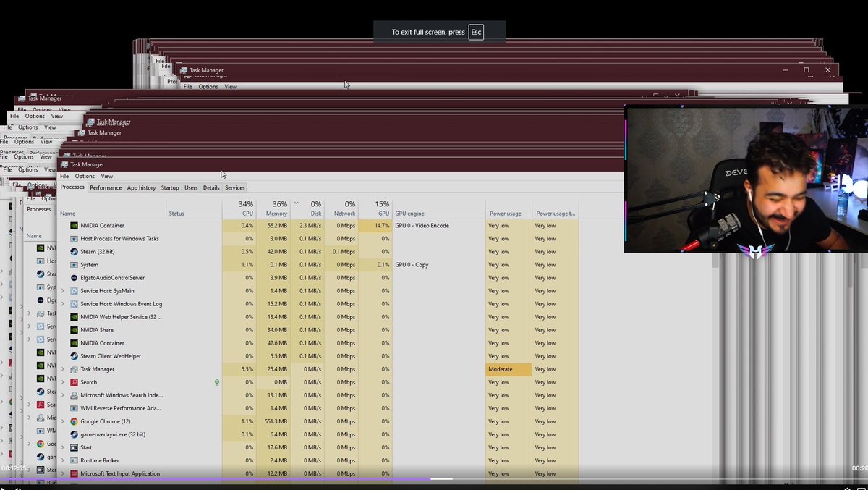Expand the Start process row

(x=63, y=447)
